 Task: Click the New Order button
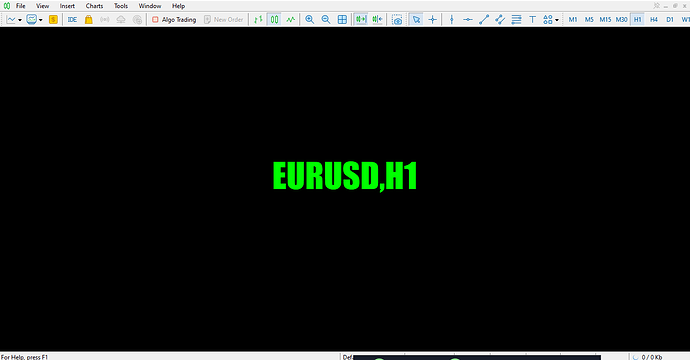click(224, 19)
